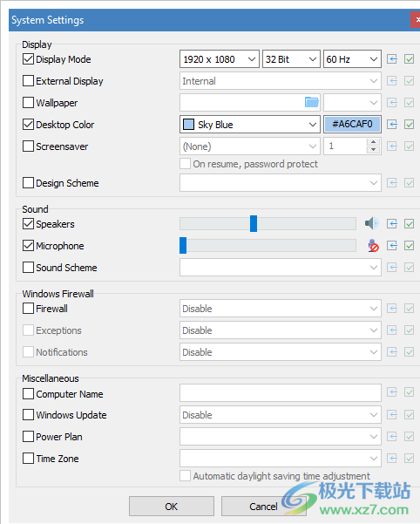Click green check icon beside Desktop Color
The image size is (420, 524).
tap(409, 125)
